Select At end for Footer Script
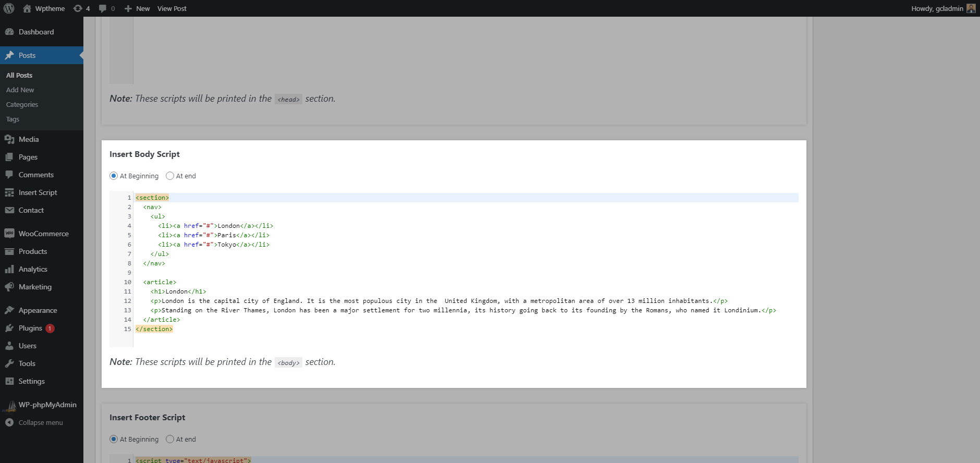Screen dimensions: 980x463 coord(170,439)
